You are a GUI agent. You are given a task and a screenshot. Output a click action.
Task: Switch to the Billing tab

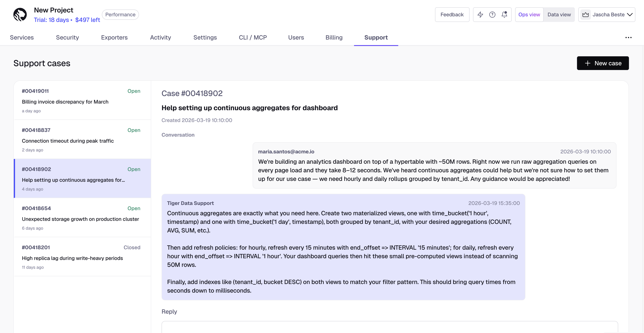coord(334,38)
